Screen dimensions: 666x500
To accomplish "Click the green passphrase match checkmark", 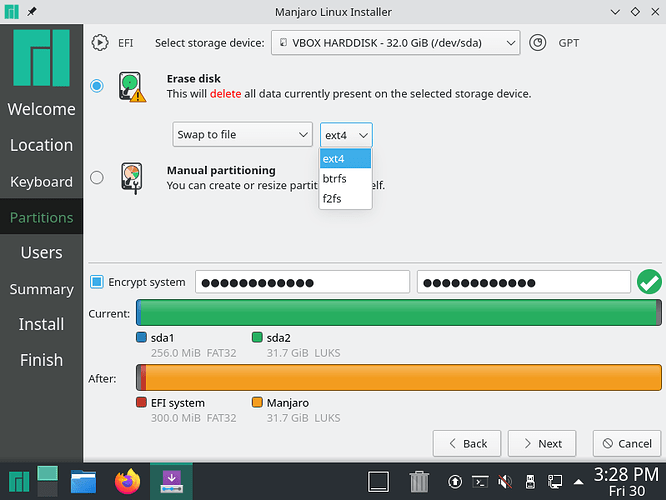I will (649, 282).
